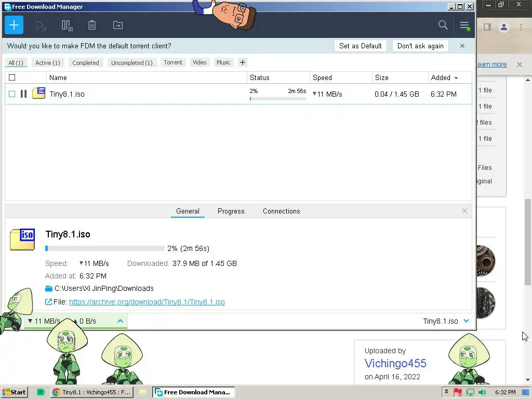
Task: Switch to the Progress details tab
Action: [x=231, y=211]
